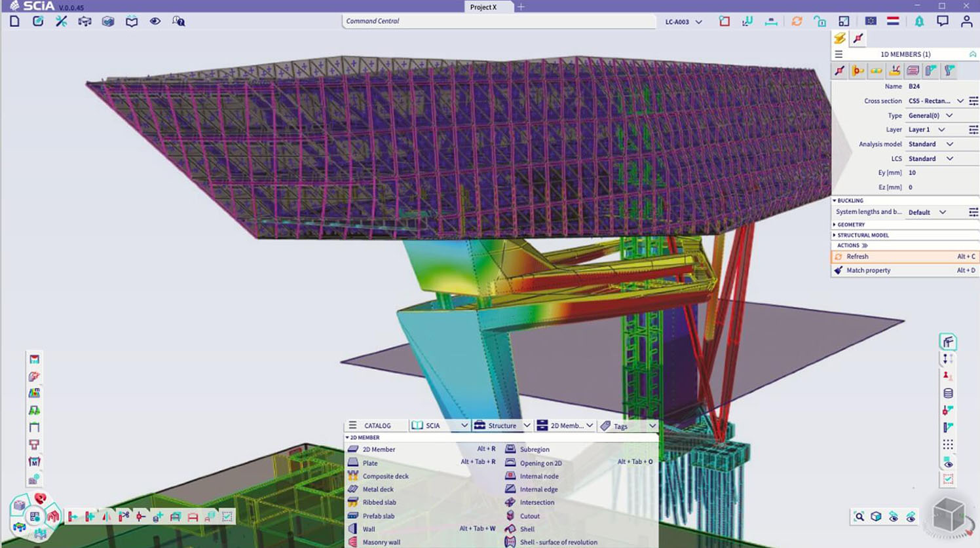Click the mirror tool in bottom toolbar
The width and height of the screenshot is (980, 548).
pos(107,517)
